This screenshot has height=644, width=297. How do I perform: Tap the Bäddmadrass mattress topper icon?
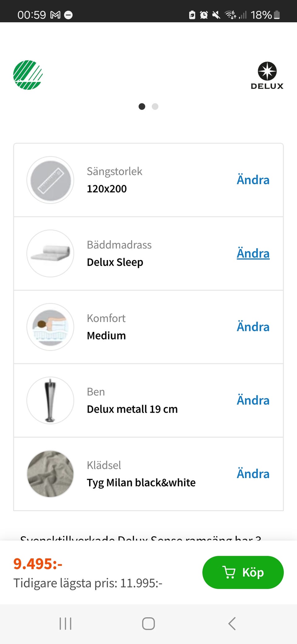pos(50,253)
